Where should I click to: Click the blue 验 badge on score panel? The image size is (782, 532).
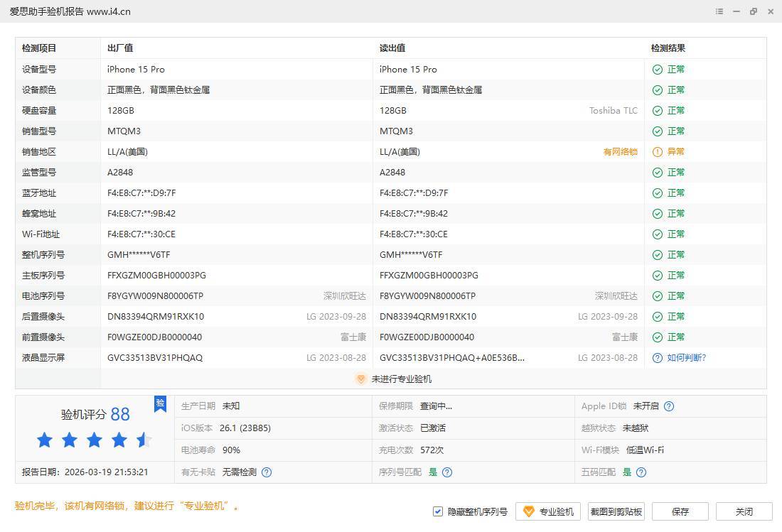pyautogui.click(x=161, y=403)
